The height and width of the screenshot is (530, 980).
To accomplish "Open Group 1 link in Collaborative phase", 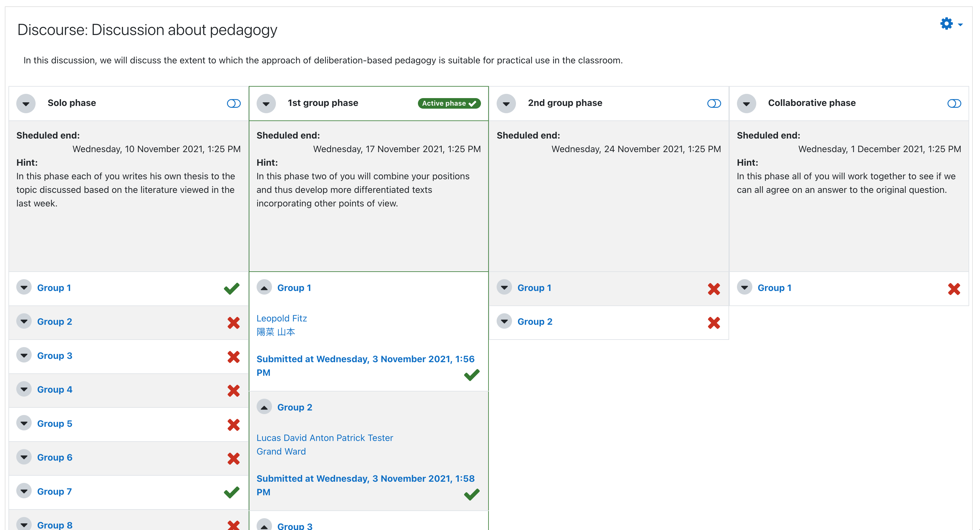I will pyautogui.click(x=774, y=288).
